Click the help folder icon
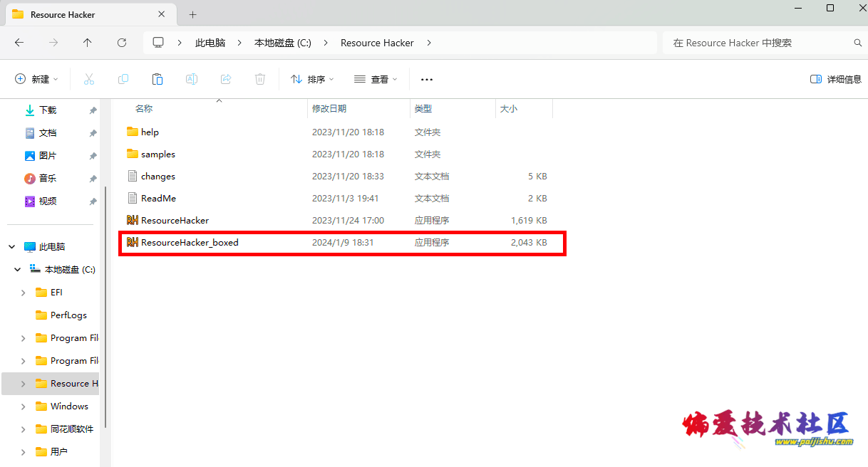 132,132
